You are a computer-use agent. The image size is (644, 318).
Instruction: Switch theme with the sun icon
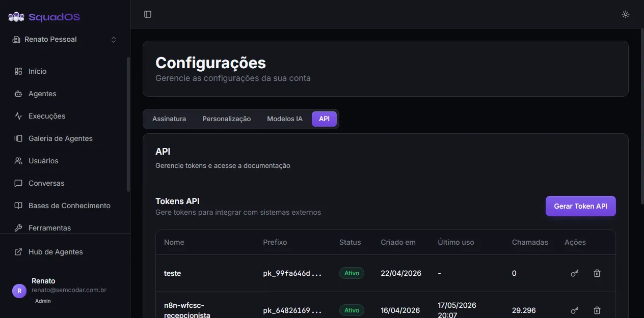tap(626, 14)
